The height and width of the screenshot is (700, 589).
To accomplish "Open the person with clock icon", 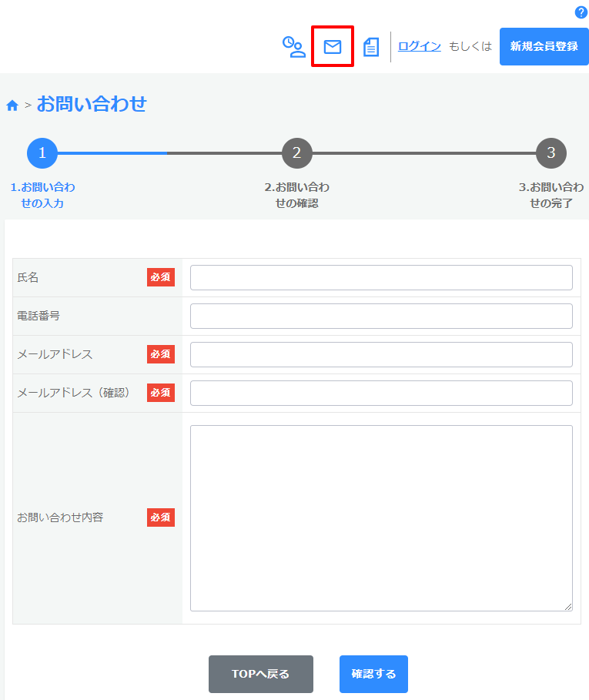I will click(x=293, y=47).
